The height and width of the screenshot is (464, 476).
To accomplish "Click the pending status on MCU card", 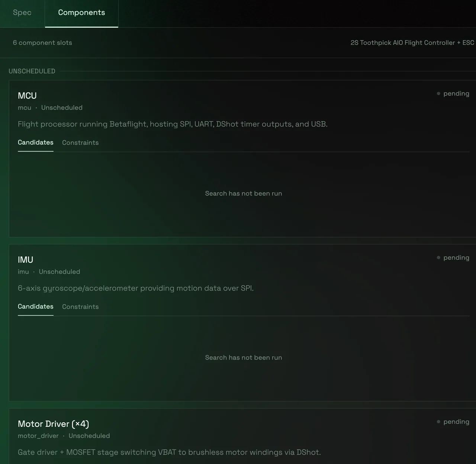I will point(453,93).
